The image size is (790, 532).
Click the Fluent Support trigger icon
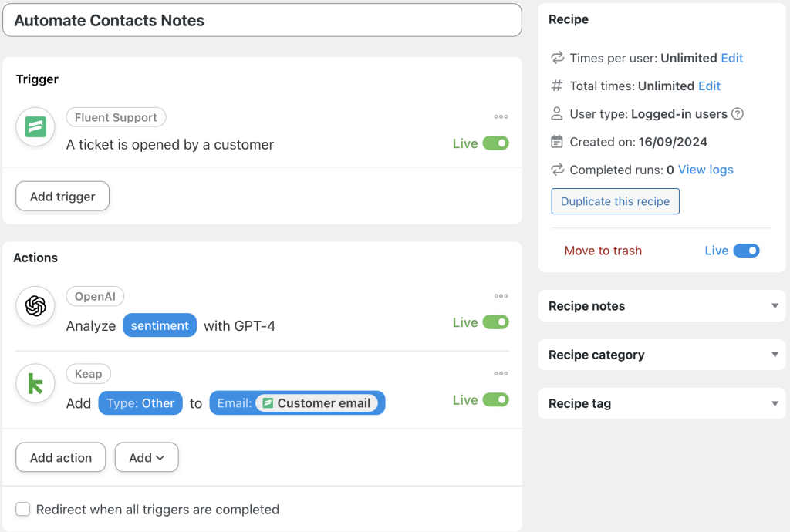(35, 126)
